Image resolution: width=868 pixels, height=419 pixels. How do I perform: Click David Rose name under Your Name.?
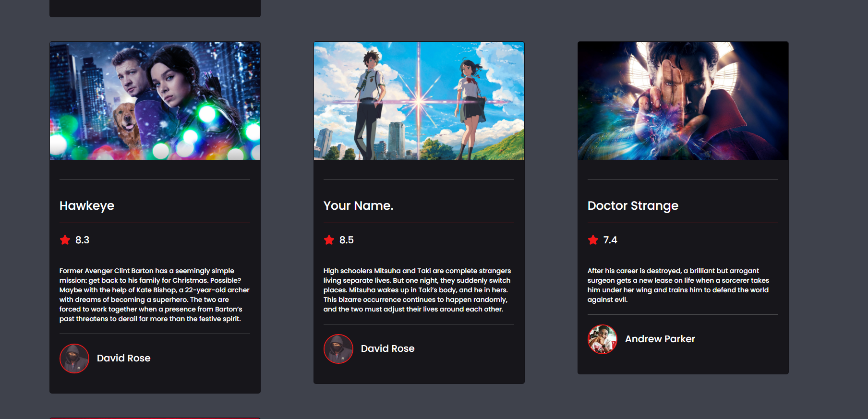(388, 348)
